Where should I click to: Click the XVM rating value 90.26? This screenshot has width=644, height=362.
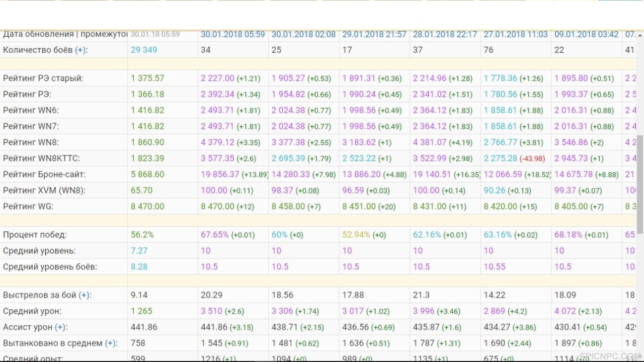[495, 191]
